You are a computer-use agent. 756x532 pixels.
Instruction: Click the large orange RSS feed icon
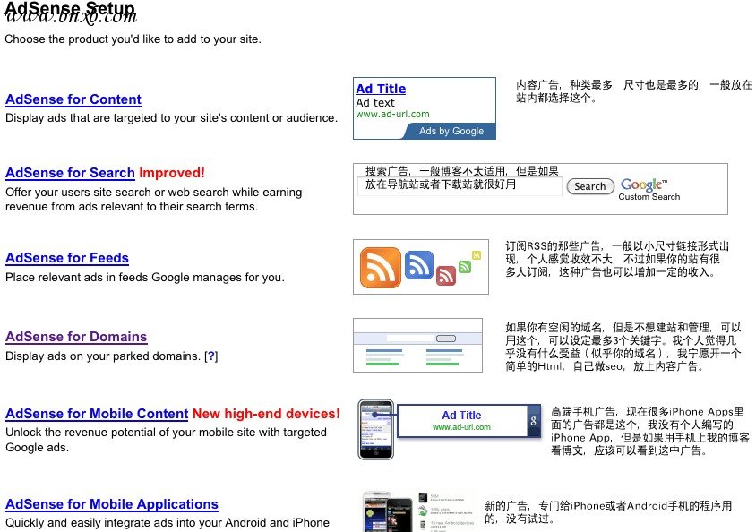380,268
